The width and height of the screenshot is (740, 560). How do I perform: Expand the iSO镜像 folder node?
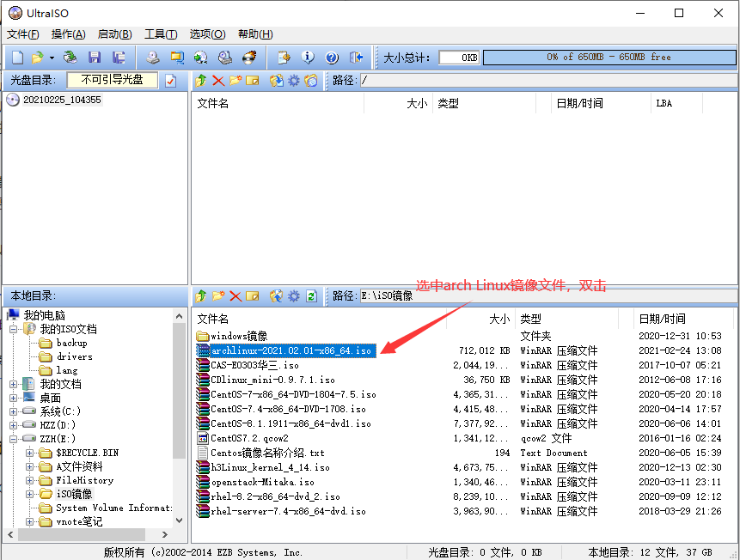click(29, 494)
